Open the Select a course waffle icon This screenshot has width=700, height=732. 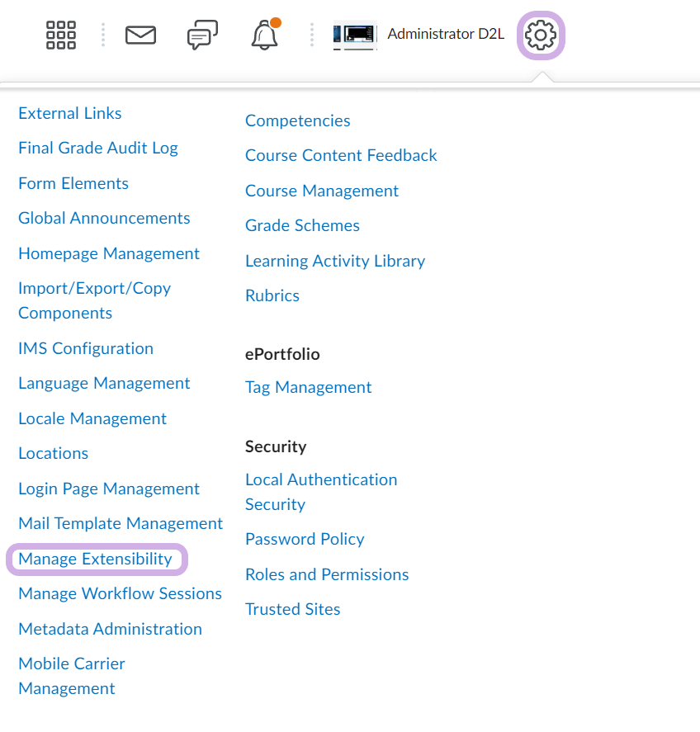[x=61, y=35]
